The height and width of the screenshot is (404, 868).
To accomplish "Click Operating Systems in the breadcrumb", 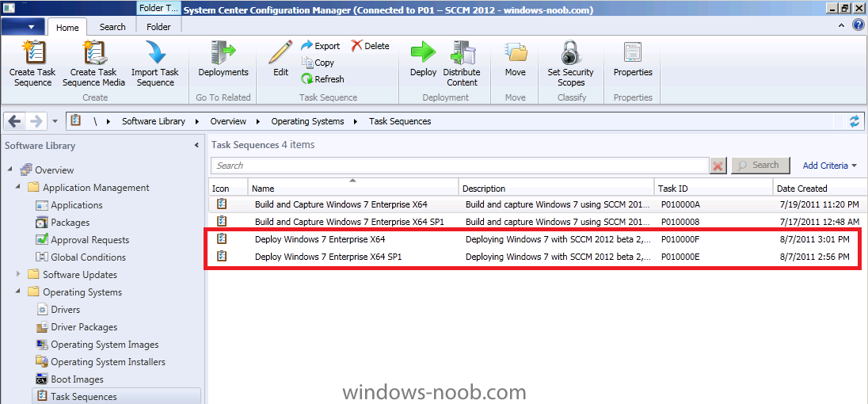I will 307,121.
